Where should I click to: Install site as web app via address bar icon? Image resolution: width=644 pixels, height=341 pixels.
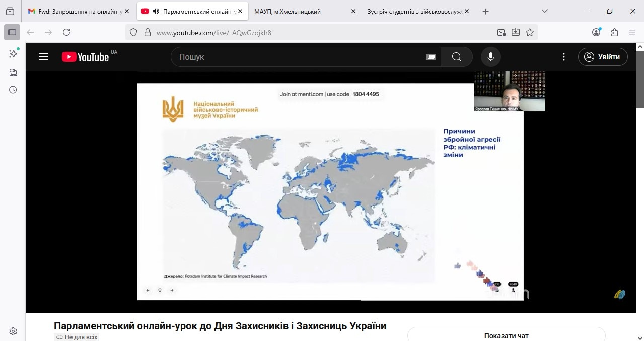click(x=515, y=32)
